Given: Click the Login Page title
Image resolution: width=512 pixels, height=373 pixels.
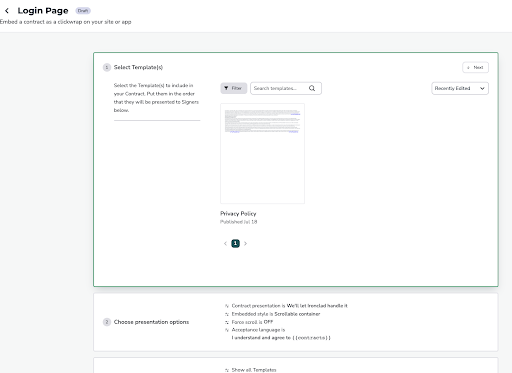Looking at the screenshot, I should (43, 11).
